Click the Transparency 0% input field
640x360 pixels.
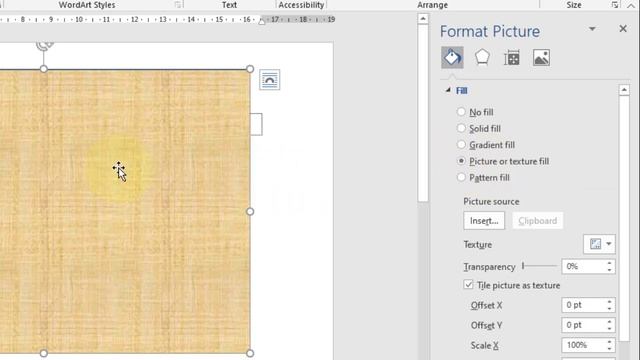583,266
